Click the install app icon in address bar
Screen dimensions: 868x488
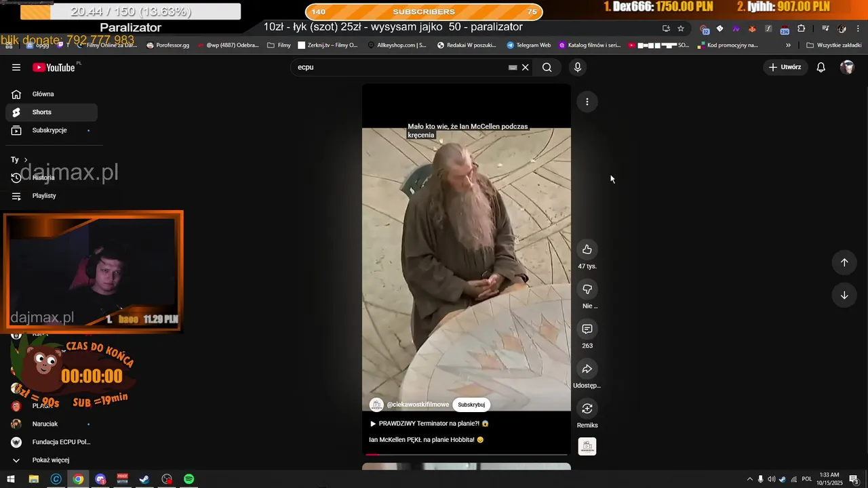(x=666, y=28)
